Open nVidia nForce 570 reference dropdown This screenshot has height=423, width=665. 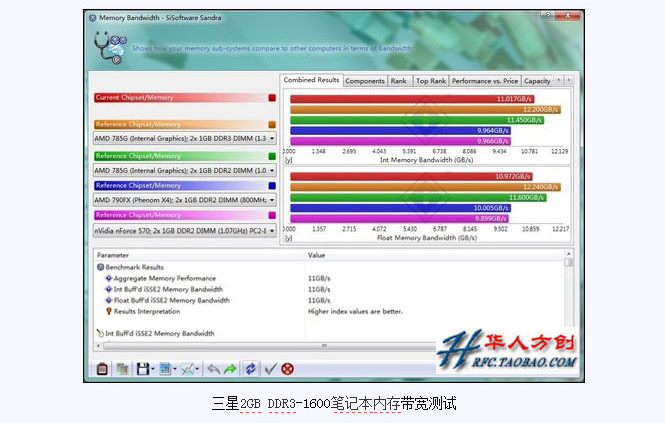[184, 231]
